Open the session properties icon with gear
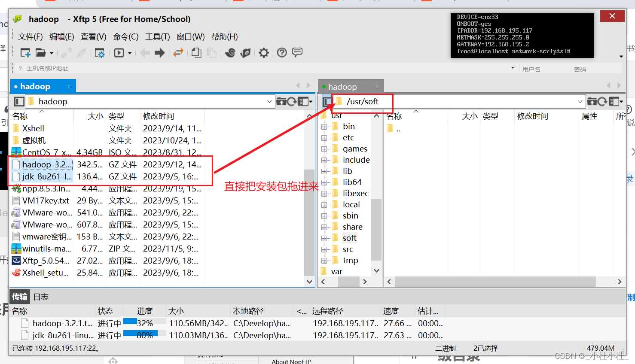 (100, 53)
